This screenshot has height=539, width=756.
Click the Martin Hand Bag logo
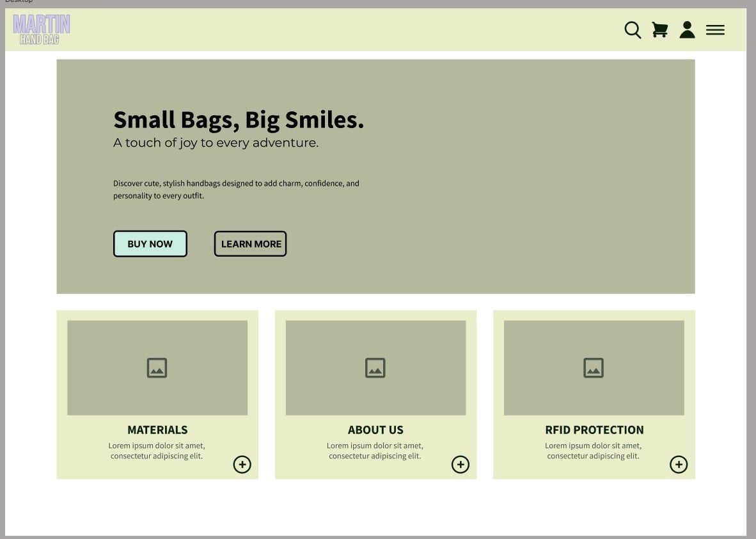[x=42, y=29]
